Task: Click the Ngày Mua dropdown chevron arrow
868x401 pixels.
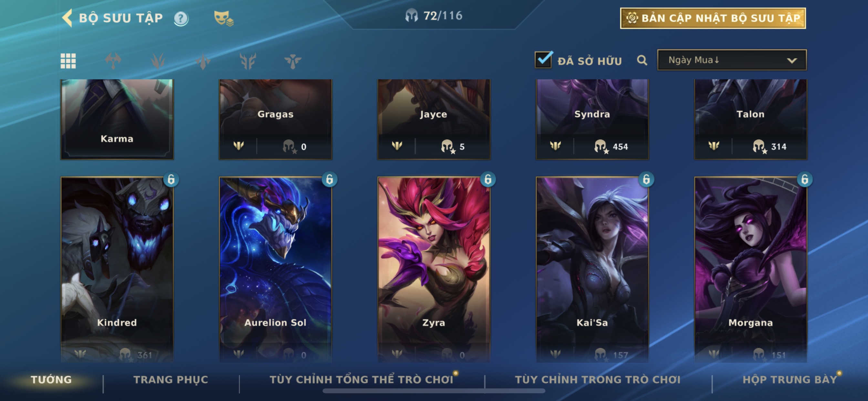Action: (792, 61)
